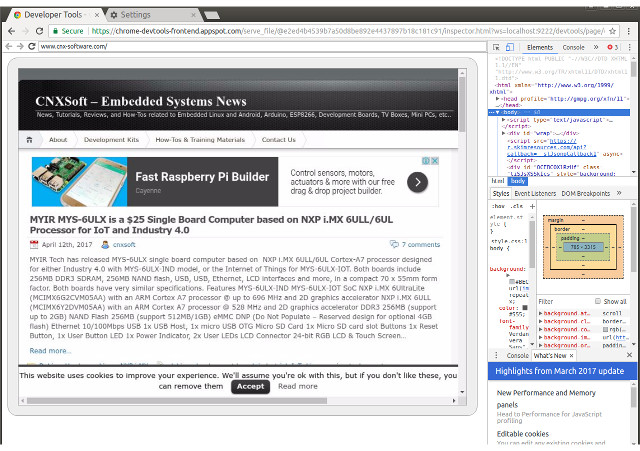The image size is (640, 451).
Task: Open the DevTools three-dot customize menu
Action: 629,47
